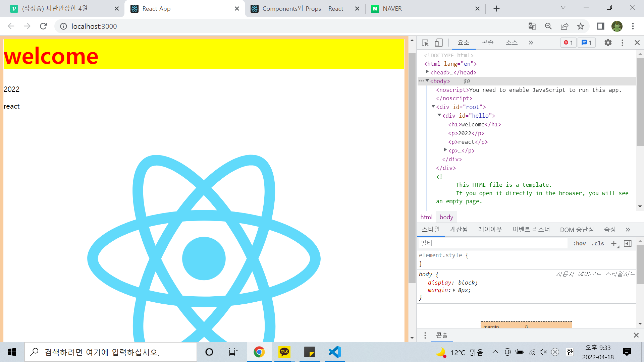Viewport: 644px width, 362px height.
Task: Expand the head element node
Action: [427, 72]
